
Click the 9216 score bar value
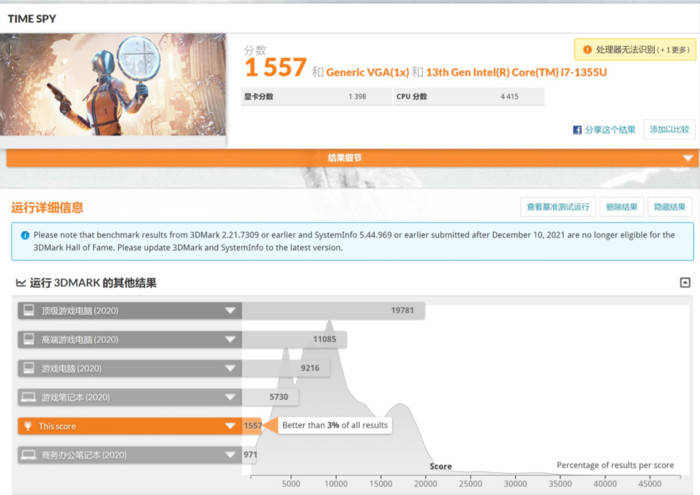point(310,368)
